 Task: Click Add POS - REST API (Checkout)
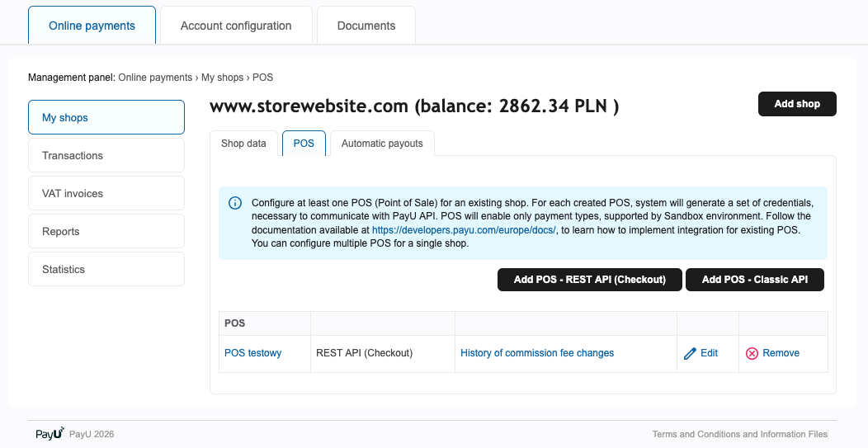(589, 280)
